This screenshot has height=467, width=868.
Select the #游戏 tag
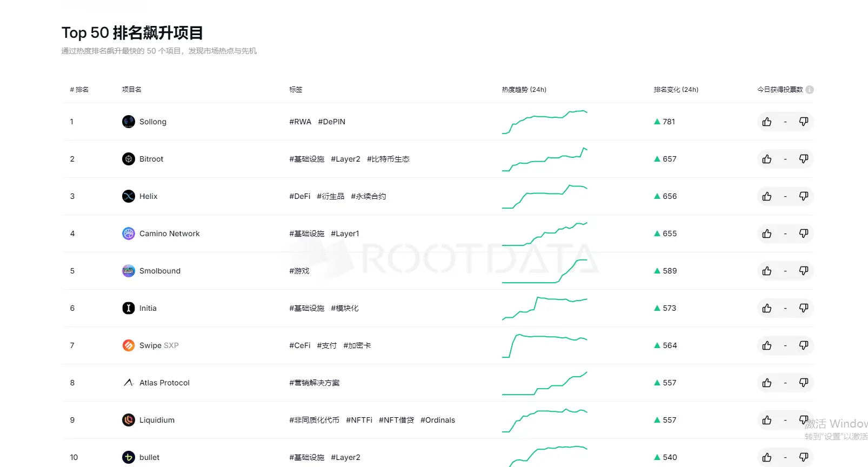pos(299,271)
